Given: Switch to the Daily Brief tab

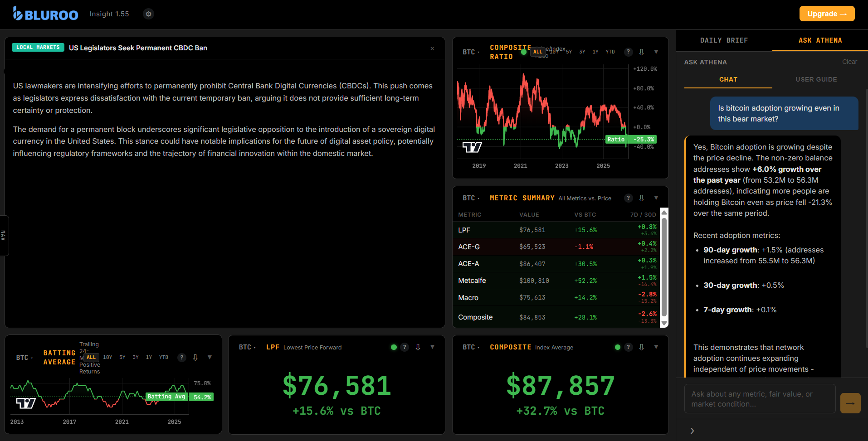Looking at the screenshot, I should [x=724, y=40].
